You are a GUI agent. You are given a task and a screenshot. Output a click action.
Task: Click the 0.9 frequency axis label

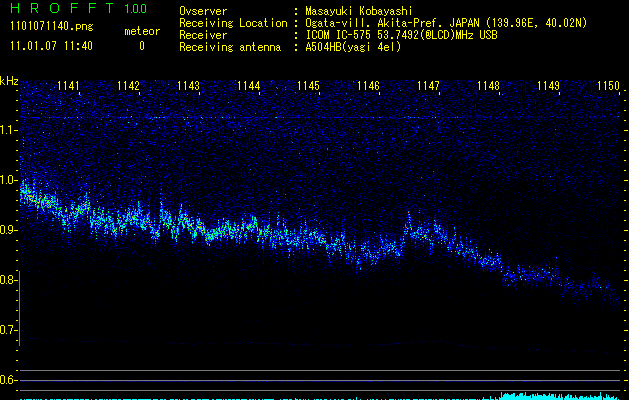click(9, 230)
